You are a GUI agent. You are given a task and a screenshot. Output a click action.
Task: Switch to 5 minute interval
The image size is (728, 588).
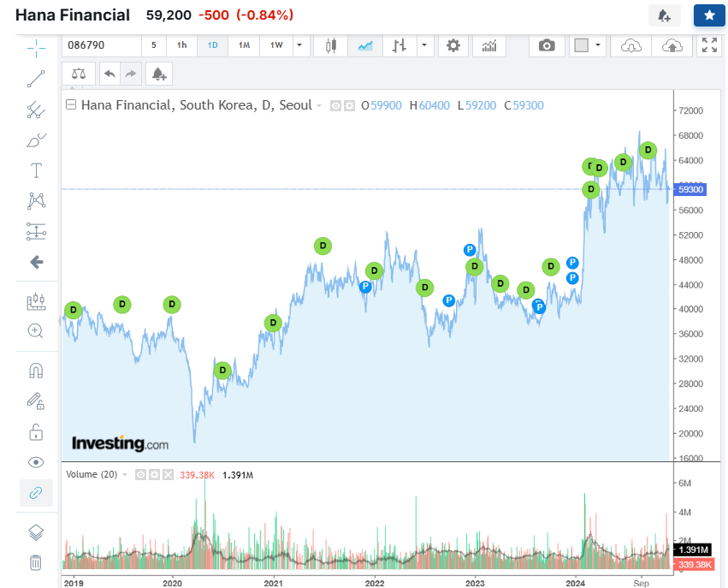click(154, 45)
